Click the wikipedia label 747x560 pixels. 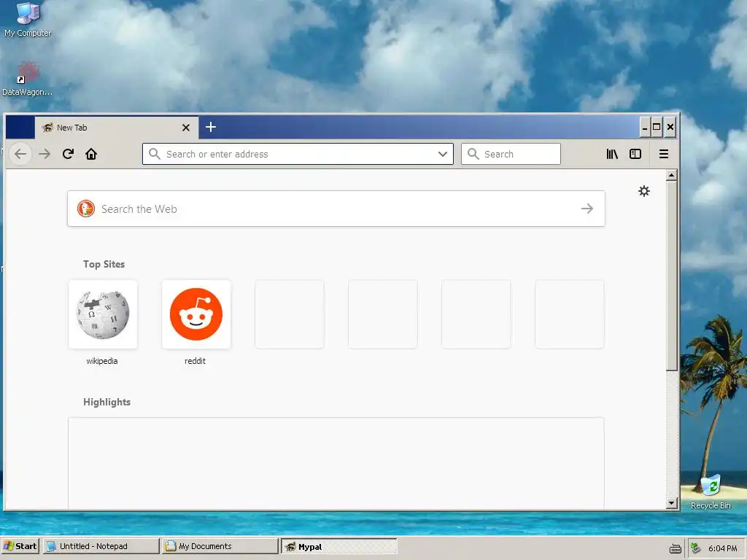pos(102,361)
